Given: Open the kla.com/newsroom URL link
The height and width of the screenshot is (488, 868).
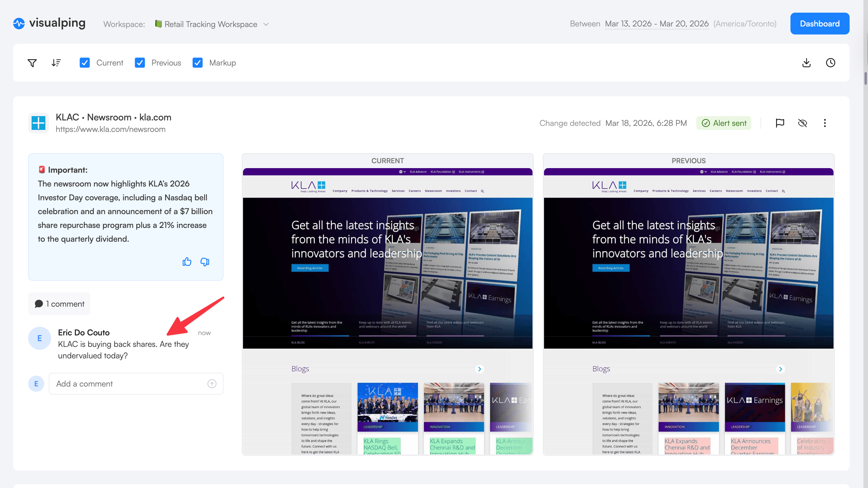Looking at the screenshot, I should coord(111,129).
